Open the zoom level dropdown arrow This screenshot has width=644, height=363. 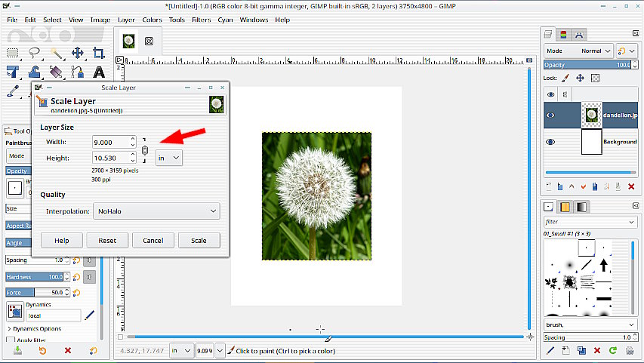click(x=220, y=351)
